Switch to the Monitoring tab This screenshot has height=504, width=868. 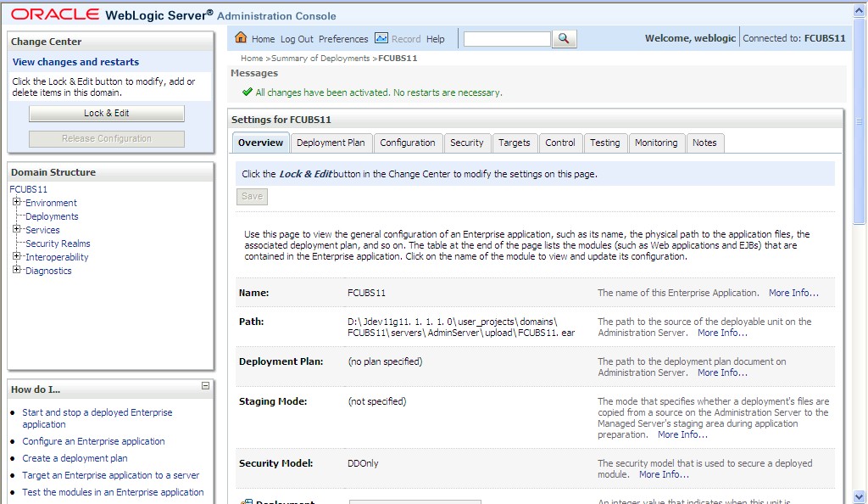coord(657,143)
